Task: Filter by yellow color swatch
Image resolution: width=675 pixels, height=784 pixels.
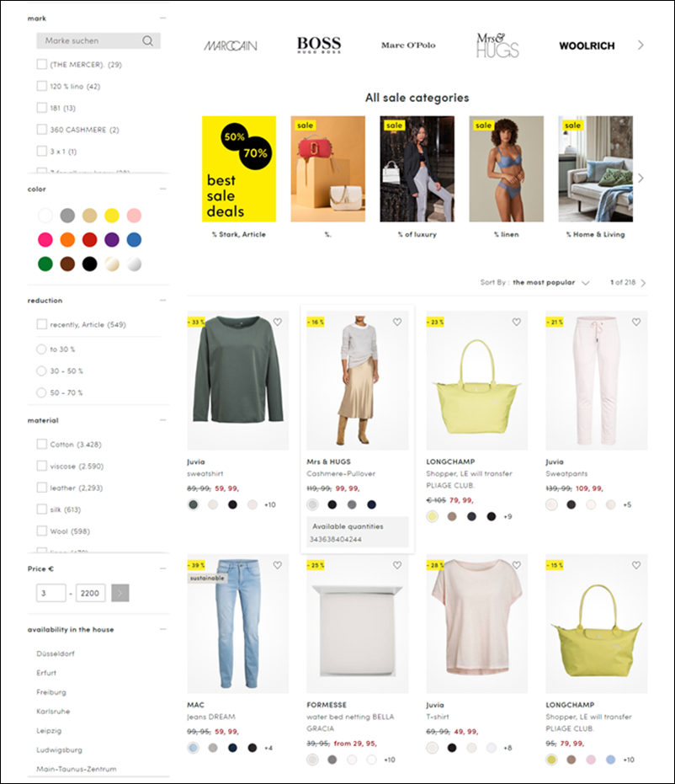Action: pyautogui.click(x=112, y=216)
